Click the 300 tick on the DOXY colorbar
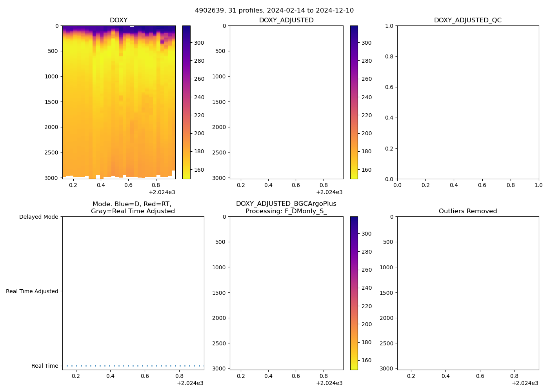The width and height of the screenshot is (549, 392). pos(199,43)
